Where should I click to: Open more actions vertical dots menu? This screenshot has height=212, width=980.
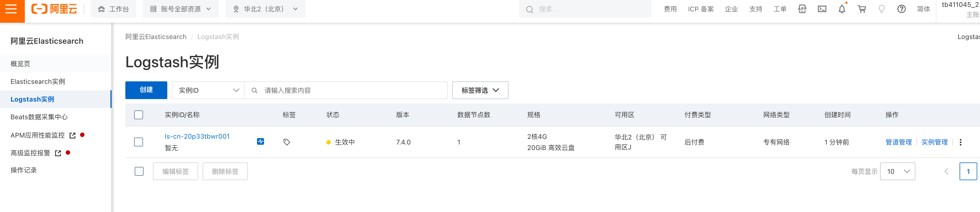click(x=960, y=142)
